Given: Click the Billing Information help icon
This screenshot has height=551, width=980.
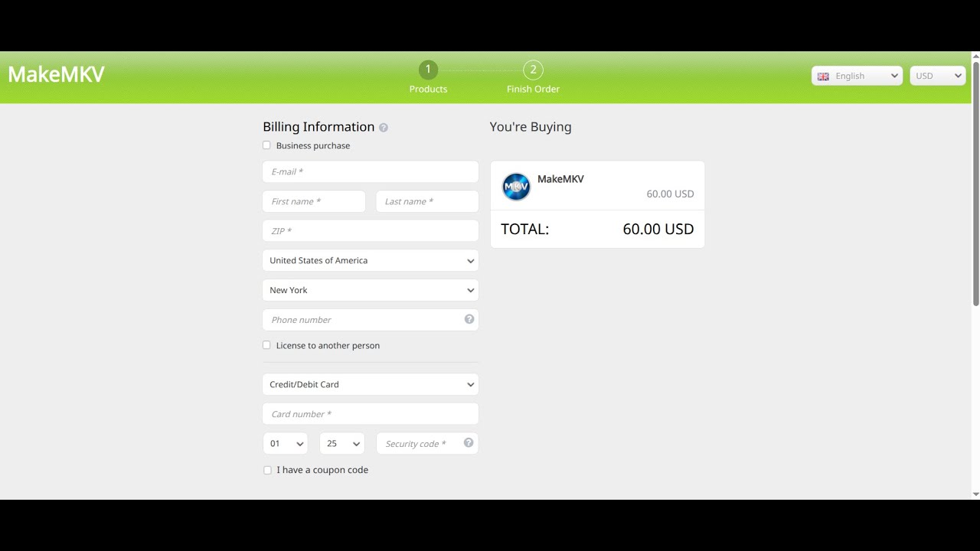Looking at the screenshot, I should 384,128.
